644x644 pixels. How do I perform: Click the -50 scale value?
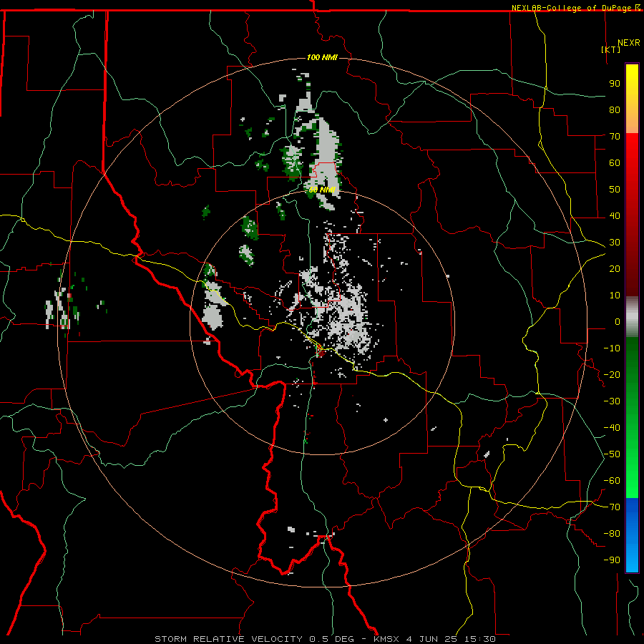(x=612, y=454)
